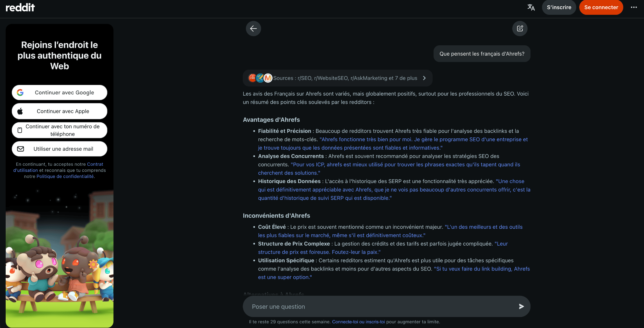
Task: Click the Reddit logo
Action: tap(20, 7)
